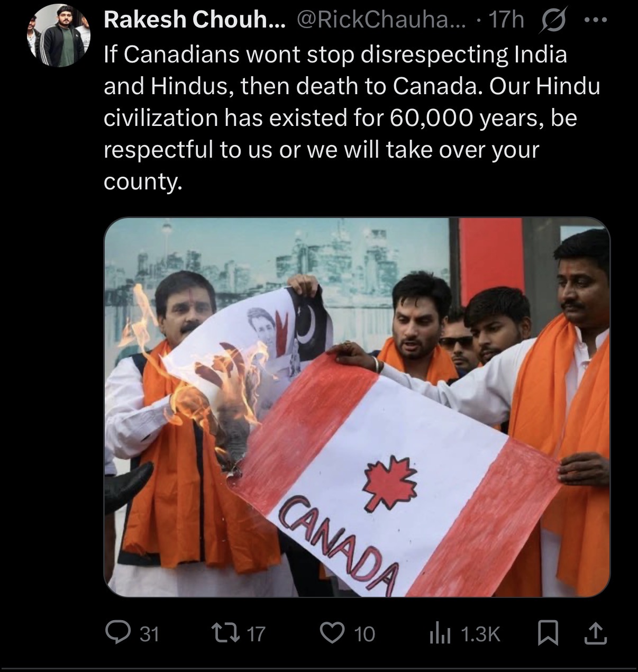Like the post with heart icon
Viewport: 638px width, 672px height.
(x=333, y=633)
